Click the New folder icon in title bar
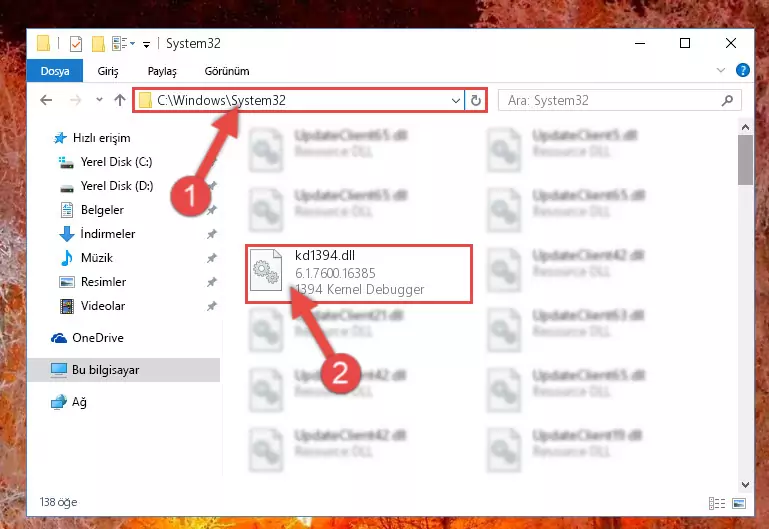Image resolution: width=769 pixels, height=529 pixels. pyautogui.click(x=98, y=44)
